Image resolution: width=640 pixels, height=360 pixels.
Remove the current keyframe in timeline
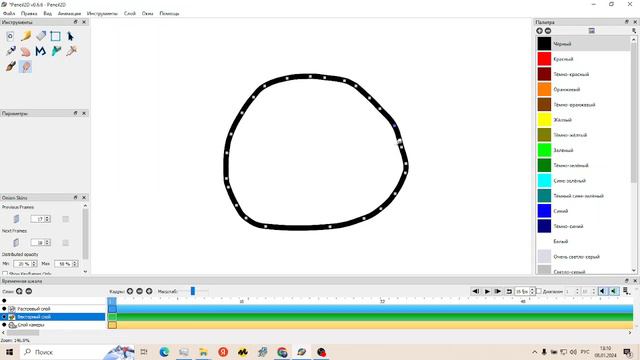[x=140, y=291]
